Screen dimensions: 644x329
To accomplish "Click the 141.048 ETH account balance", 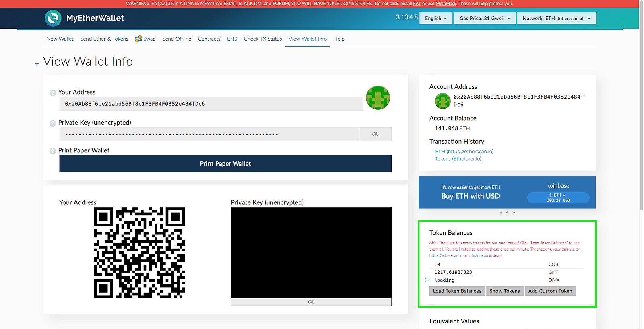I will tap(452, 128).
